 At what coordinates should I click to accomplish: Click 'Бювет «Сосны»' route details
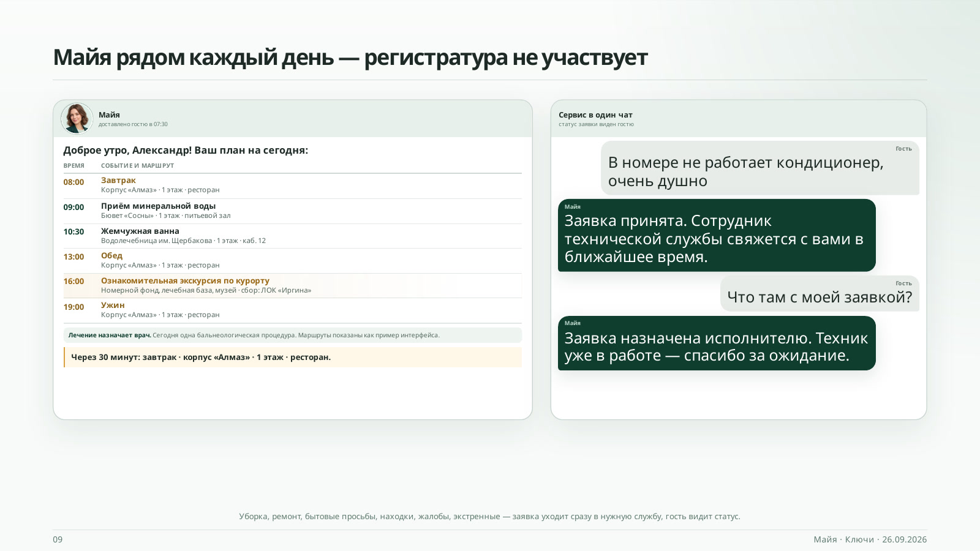click(166, 216)
